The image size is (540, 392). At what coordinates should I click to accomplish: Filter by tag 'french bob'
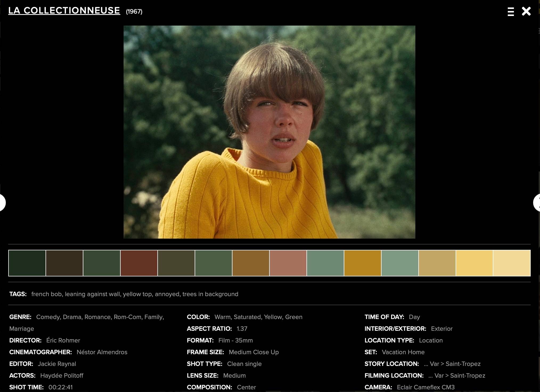[x=46, y=294]
